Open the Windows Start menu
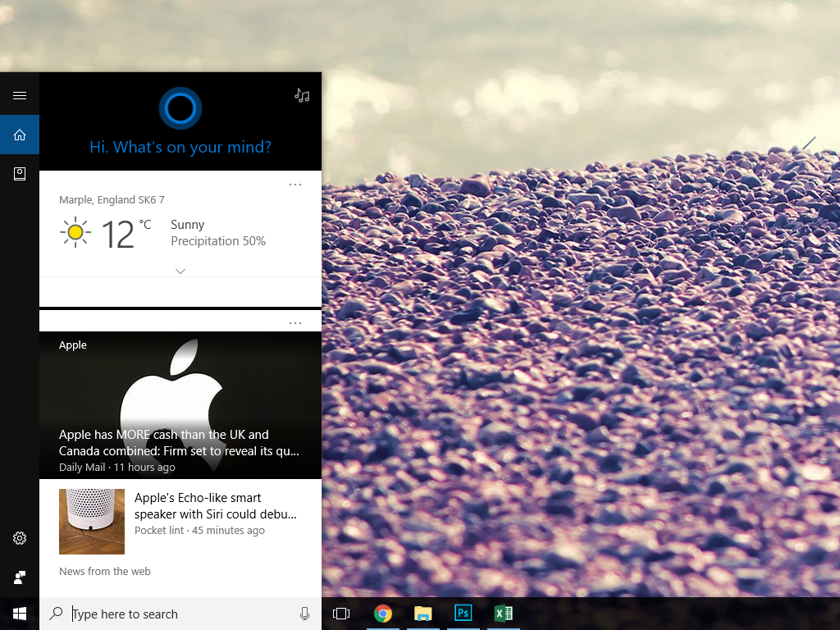Screen dimensions: 840x630 point(20,614)
